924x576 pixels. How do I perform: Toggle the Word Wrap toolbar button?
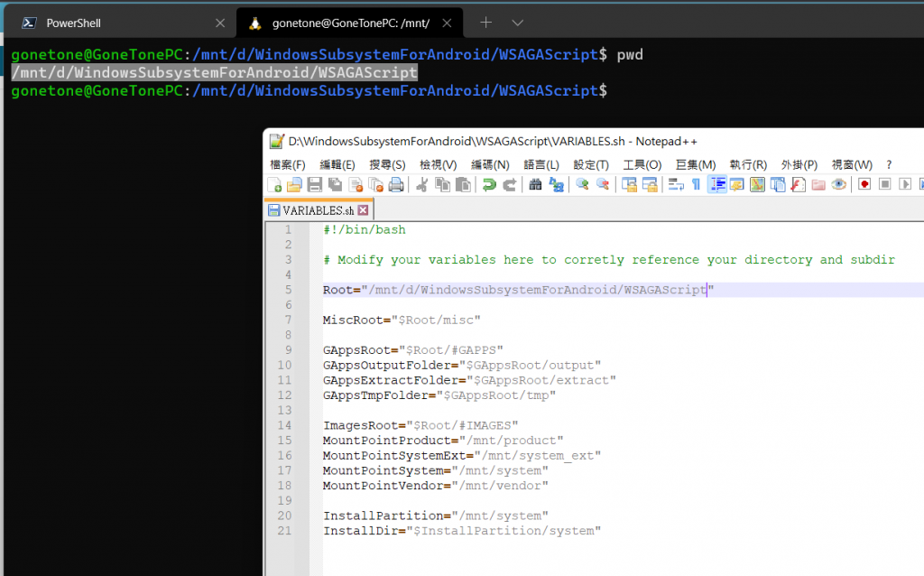[676, 185]
